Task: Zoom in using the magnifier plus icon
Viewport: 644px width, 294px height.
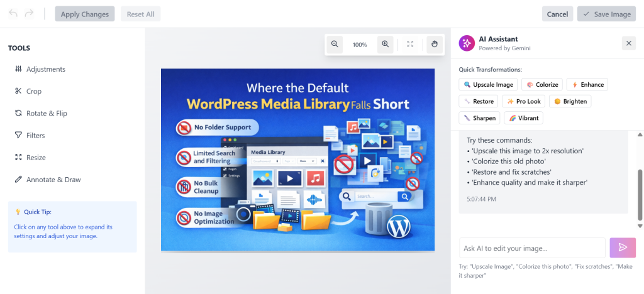Action: pos(386,44)
